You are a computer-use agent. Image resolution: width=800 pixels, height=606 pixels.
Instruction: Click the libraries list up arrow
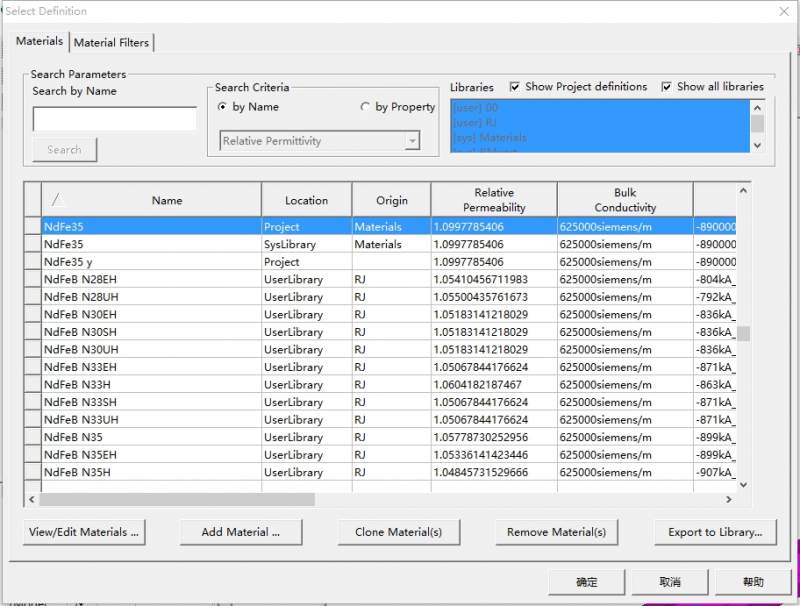click(x=757, y=108)
